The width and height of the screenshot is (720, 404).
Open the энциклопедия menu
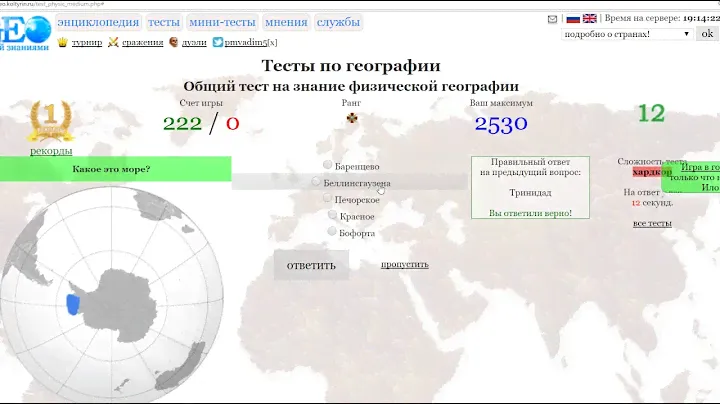tap(97, 22)
